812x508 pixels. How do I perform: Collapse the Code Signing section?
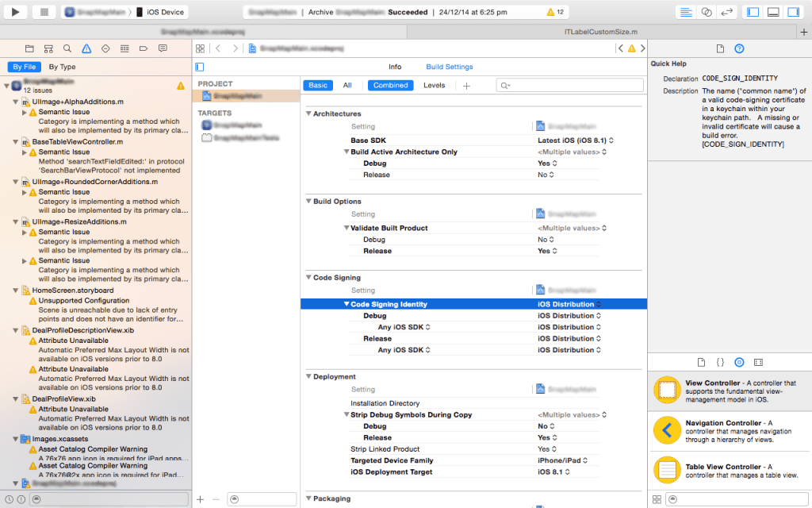308,277
